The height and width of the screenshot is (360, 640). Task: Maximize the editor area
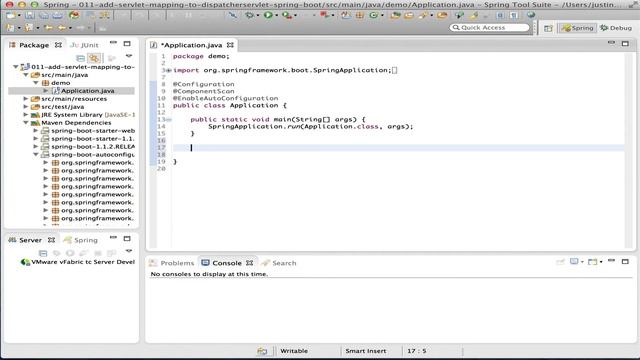[625, 43]
